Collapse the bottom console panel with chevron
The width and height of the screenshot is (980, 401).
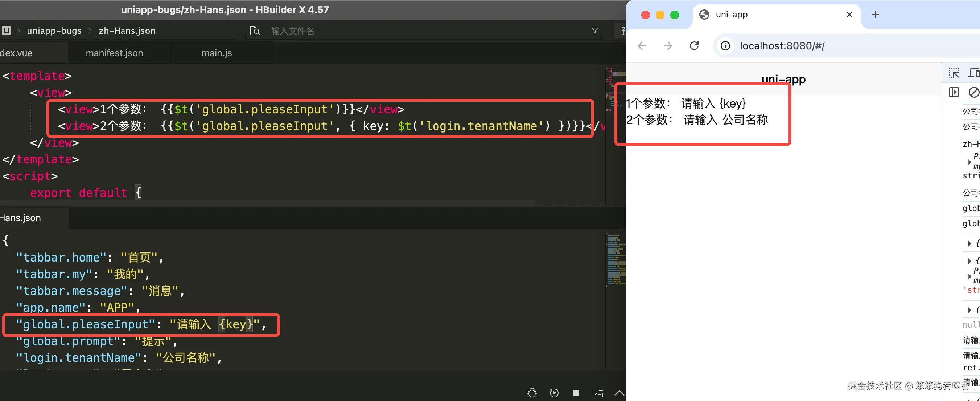click(x=619, y=393)
